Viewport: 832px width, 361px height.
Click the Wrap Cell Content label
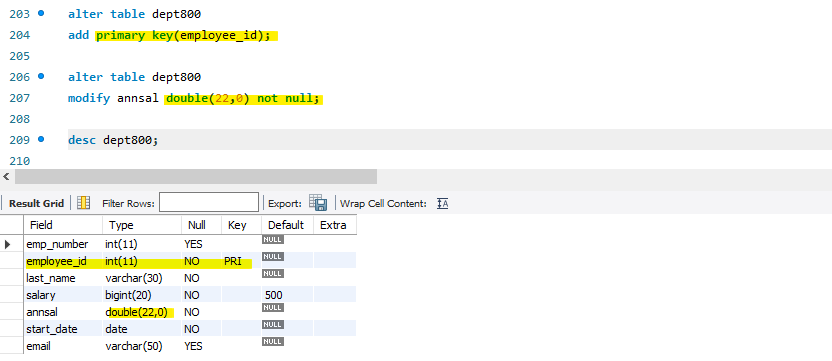tap(383, 203)
